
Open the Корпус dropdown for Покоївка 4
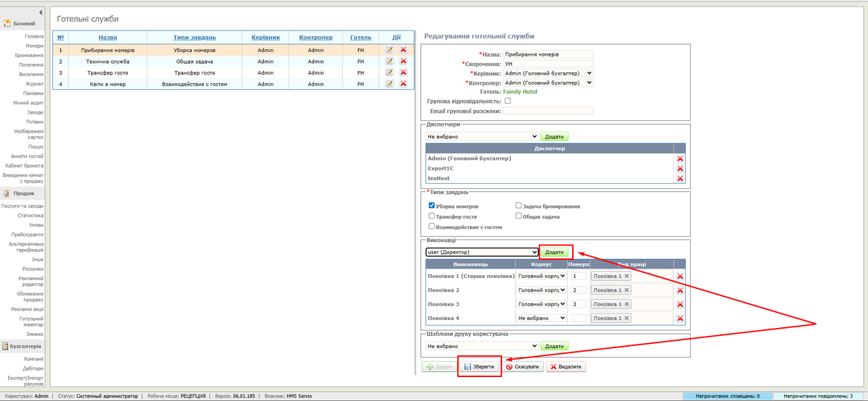541,318
